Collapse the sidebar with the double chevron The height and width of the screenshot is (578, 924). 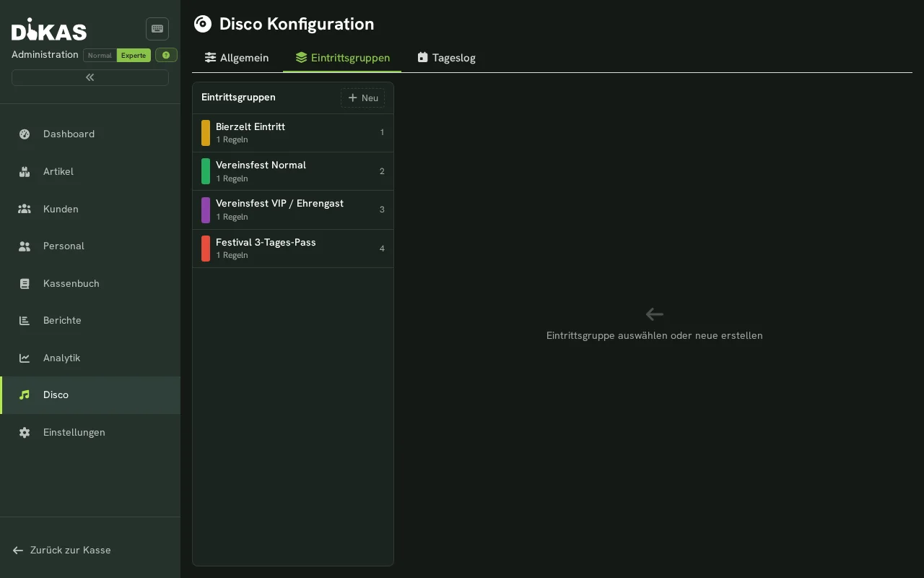point(90,77)
